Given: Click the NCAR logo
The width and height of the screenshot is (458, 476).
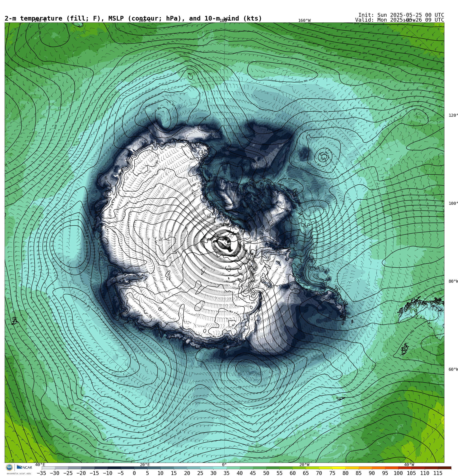Looking at the screenshot, I should click(x=24, y=467).
